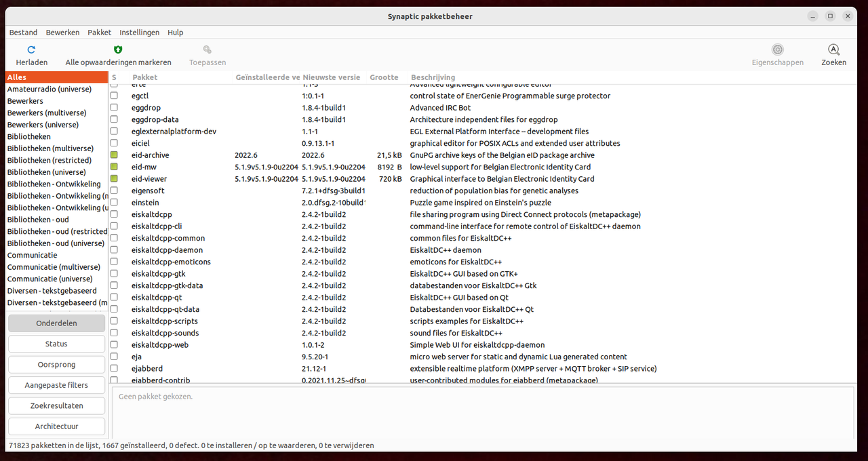The width and height of the screenshot is (868, 461).
Task: Open the Instellingen menu
Action: (x=140, y=33)
